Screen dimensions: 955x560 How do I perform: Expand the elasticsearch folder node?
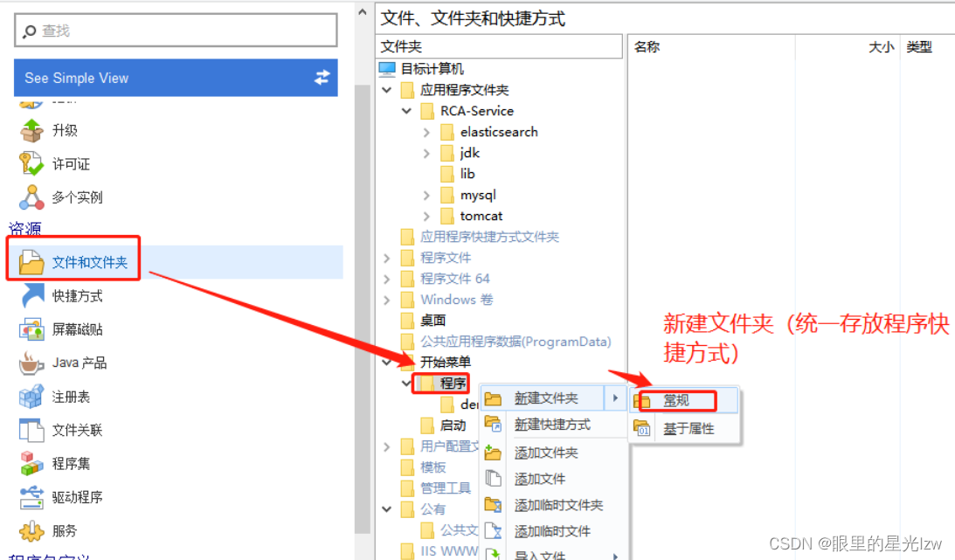[x=426, y=132]
